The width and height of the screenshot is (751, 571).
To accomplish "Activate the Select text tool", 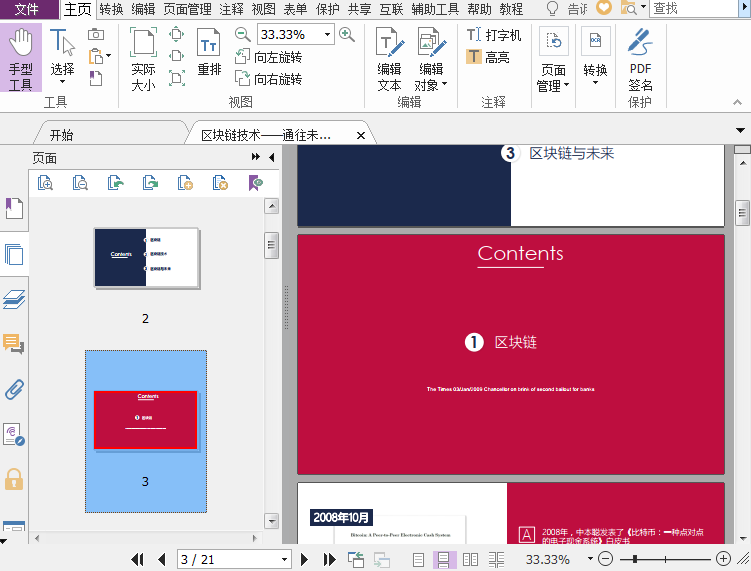I will click(x=62, y=57).
